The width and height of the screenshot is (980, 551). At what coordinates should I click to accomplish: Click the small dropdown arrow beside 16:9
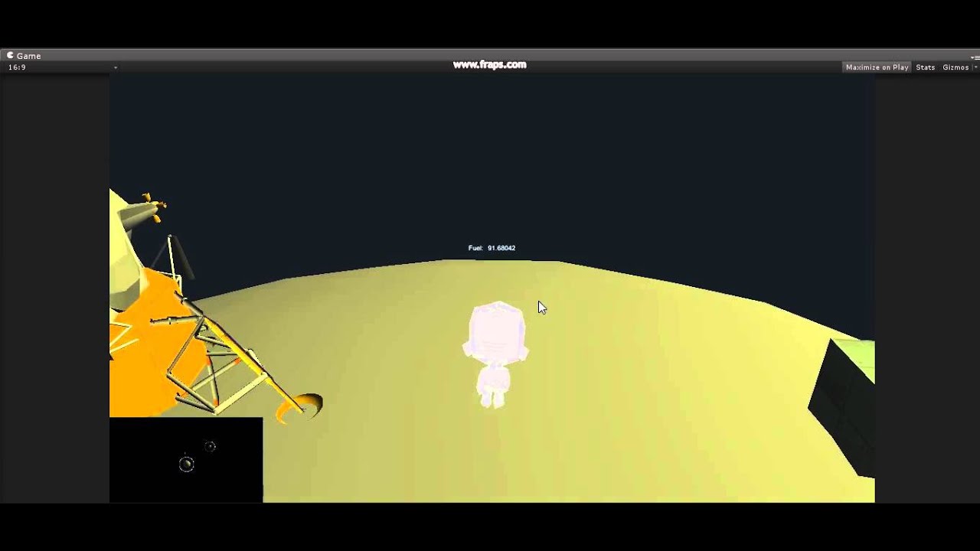115,67
